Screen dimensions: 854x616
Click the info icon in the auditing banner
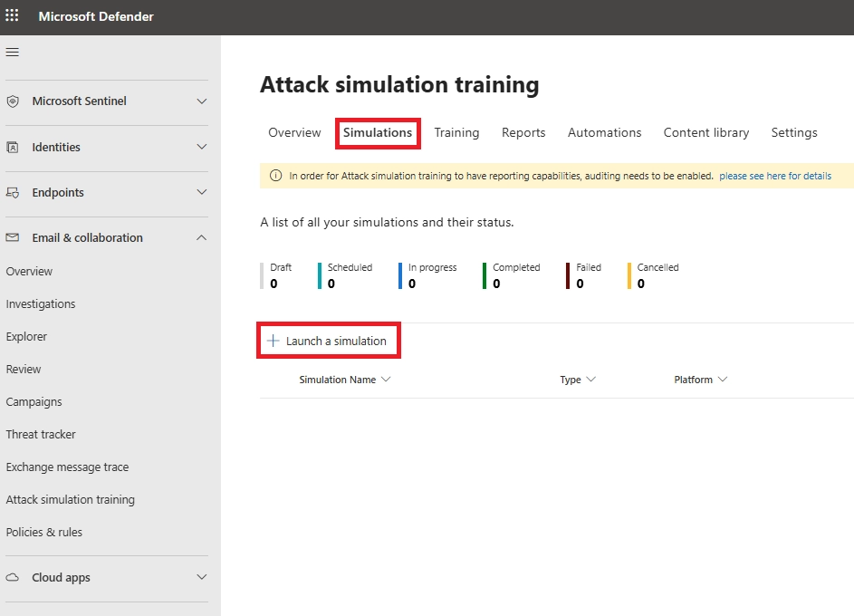(x=276, y=176)
